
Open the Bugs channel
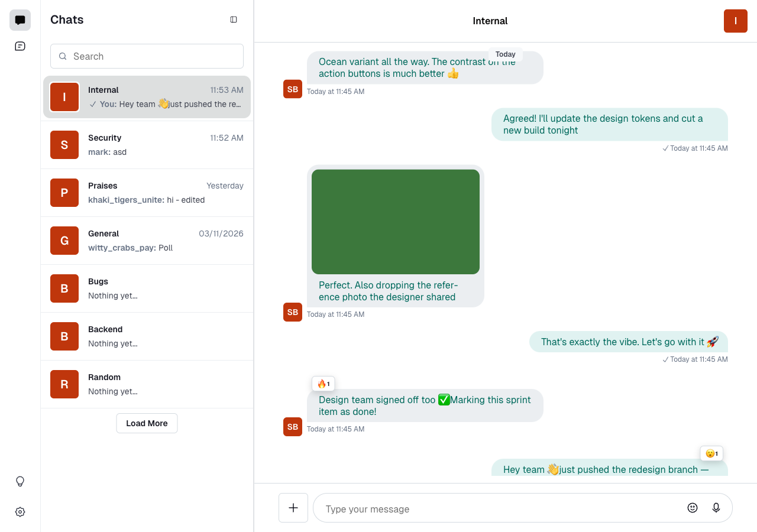[147, 288]
